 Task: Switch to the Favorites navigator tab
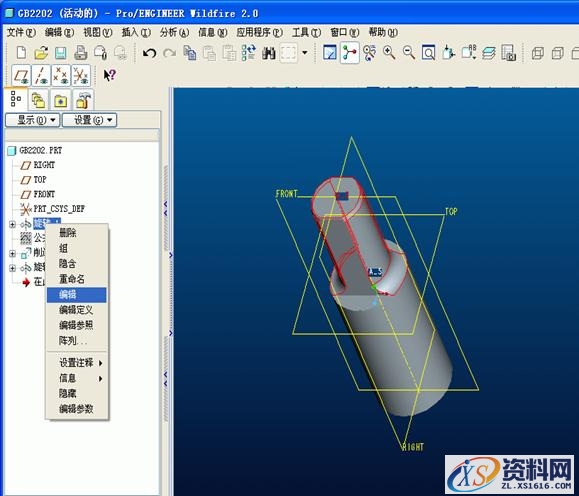coord(61,100)
